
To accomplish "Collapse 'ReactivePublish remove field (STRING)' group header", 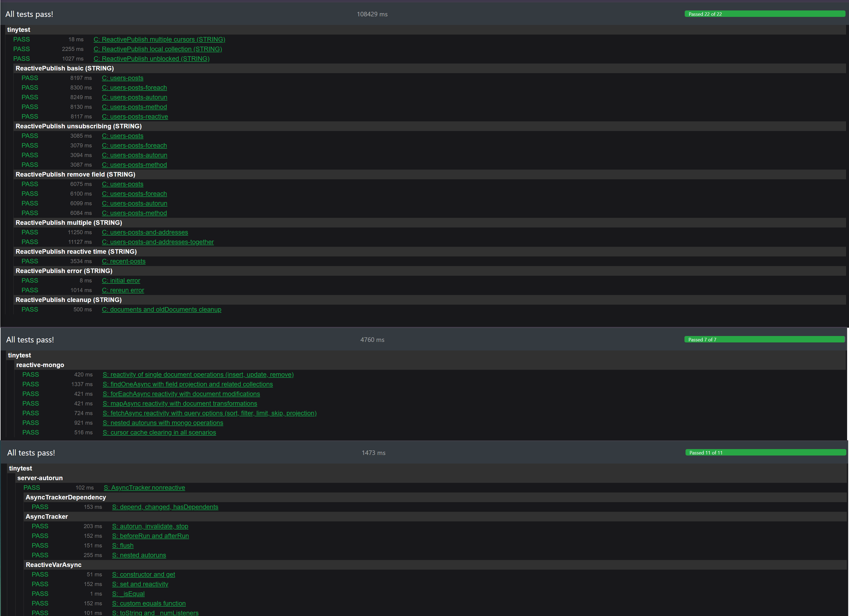I will (x=429, y=174).
